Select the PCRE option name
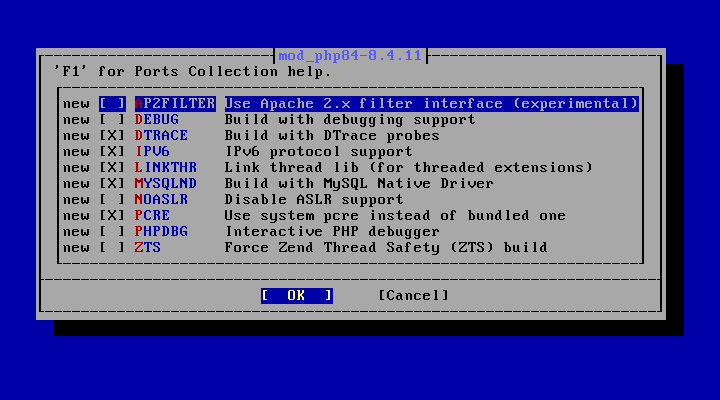The height and width of the screenshot is (400, 720). (152, 216)
